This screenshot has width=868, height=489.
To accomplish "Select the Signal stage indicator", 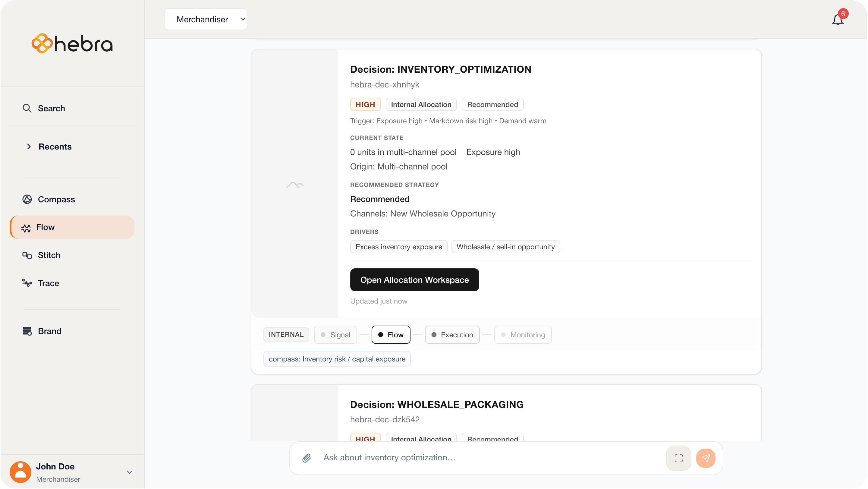I will (335, 335).
